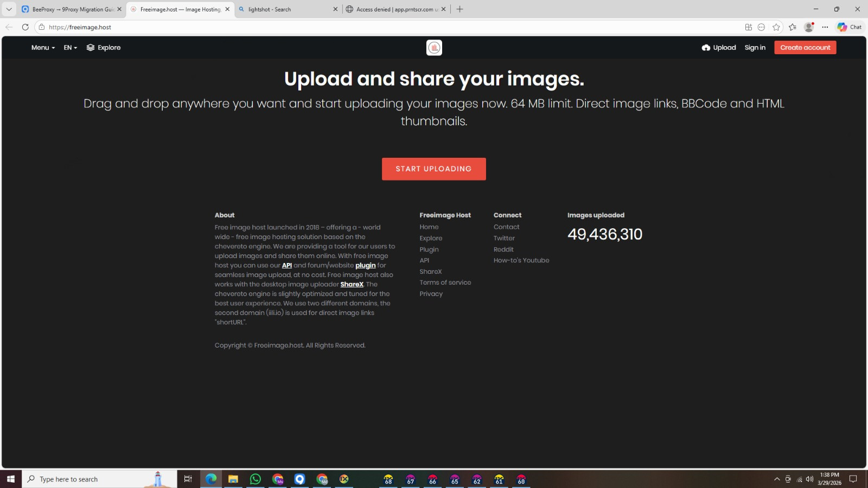Click the START UPLOADING button

[434, 169]
